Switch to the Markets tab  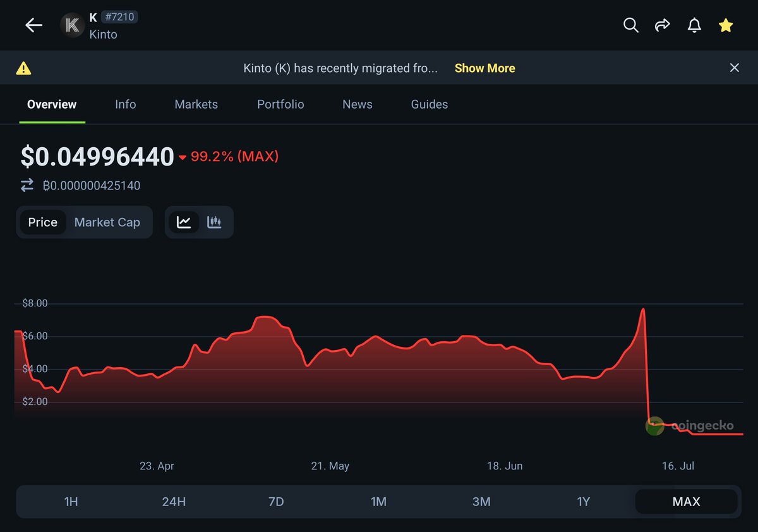coord(196,104)
